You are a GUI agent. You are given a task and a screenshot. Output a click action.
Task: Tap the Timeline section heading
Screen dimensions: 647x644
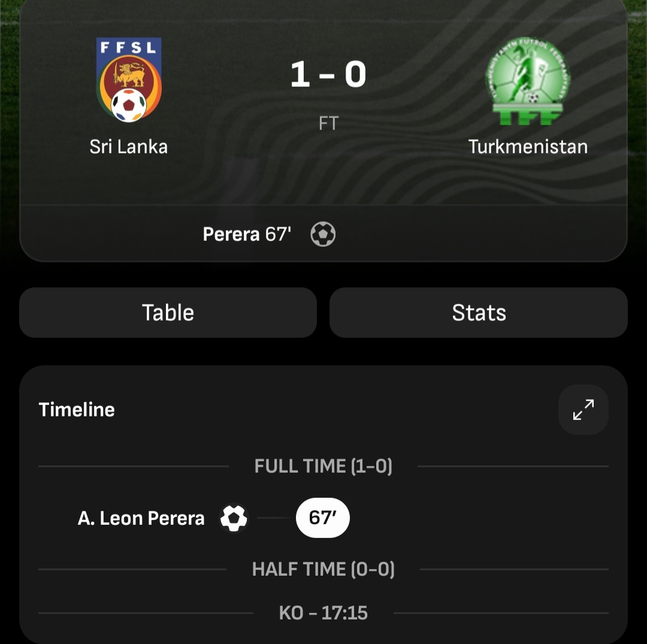pyautogui.click(x=77, y=410)
